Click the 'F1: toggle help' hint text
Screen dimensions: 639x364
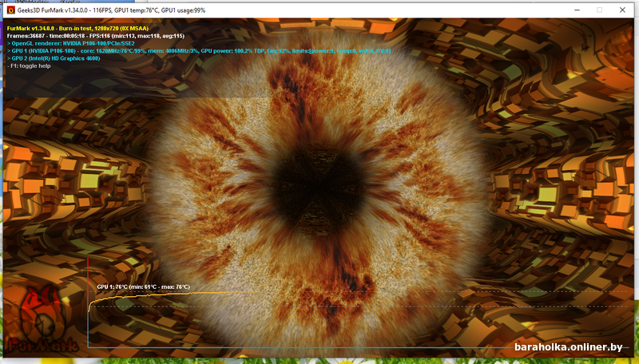[x=29, y=65]
